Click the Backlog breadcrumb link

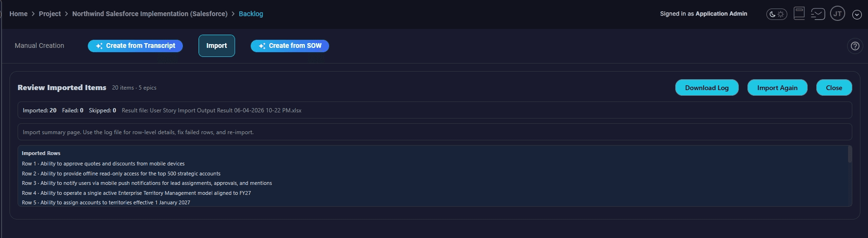(251, 14)
